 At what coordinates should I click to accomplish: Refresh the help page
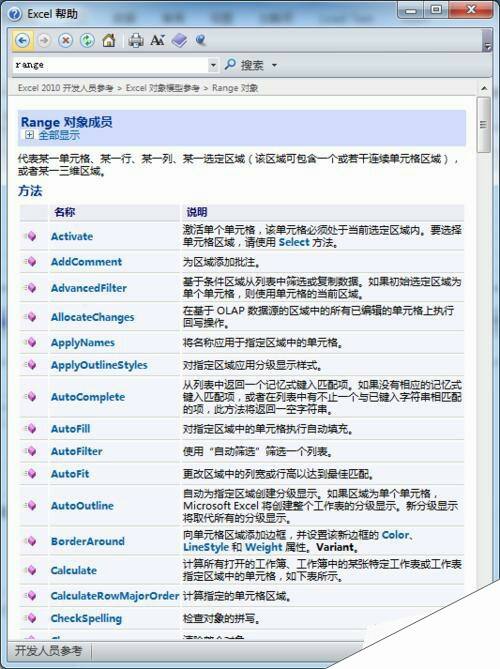point(87,41)
